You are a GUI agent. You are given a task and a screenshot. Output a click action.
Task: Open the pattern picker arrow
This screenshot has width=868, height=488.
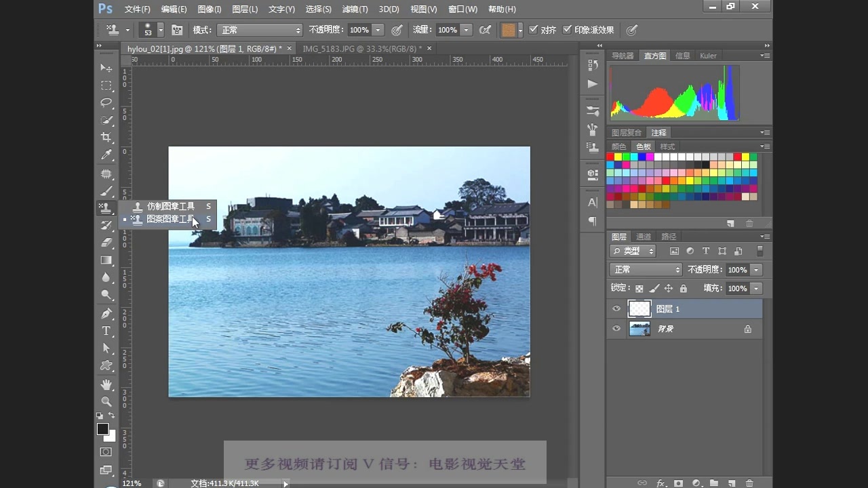click(x=520, y=30)
